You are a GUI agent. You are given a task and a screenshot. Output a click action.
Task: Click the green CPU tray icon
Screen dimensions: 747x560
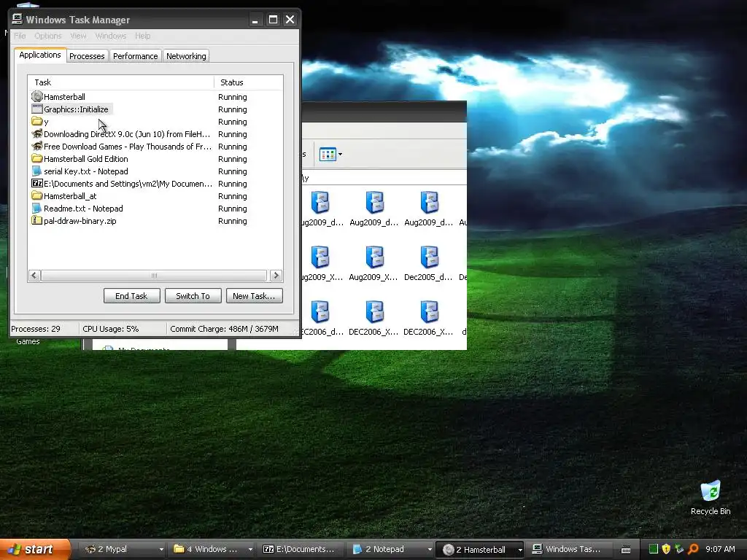click(x=654, y=549)
